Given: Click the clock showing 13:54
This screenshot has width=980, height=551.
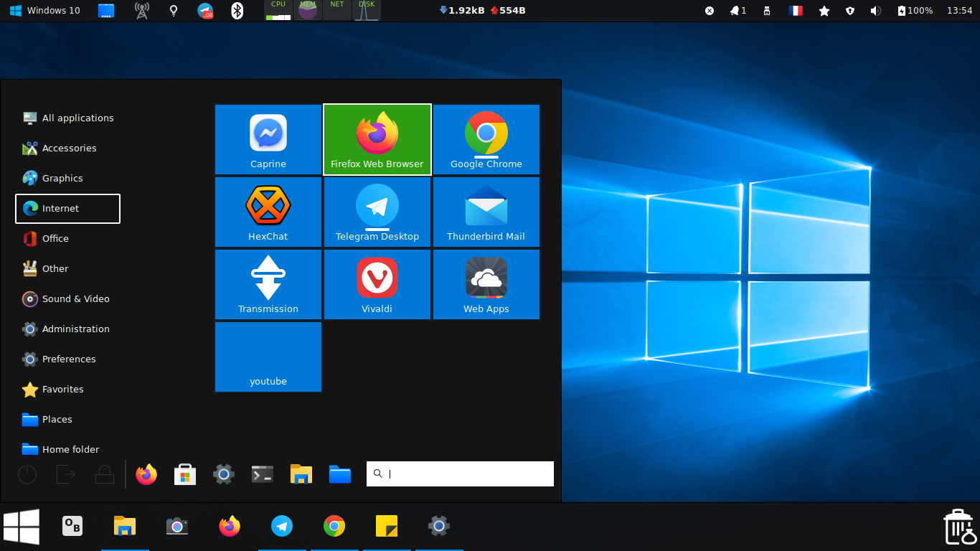Looking at the screenshot, I should coord(960,11).
